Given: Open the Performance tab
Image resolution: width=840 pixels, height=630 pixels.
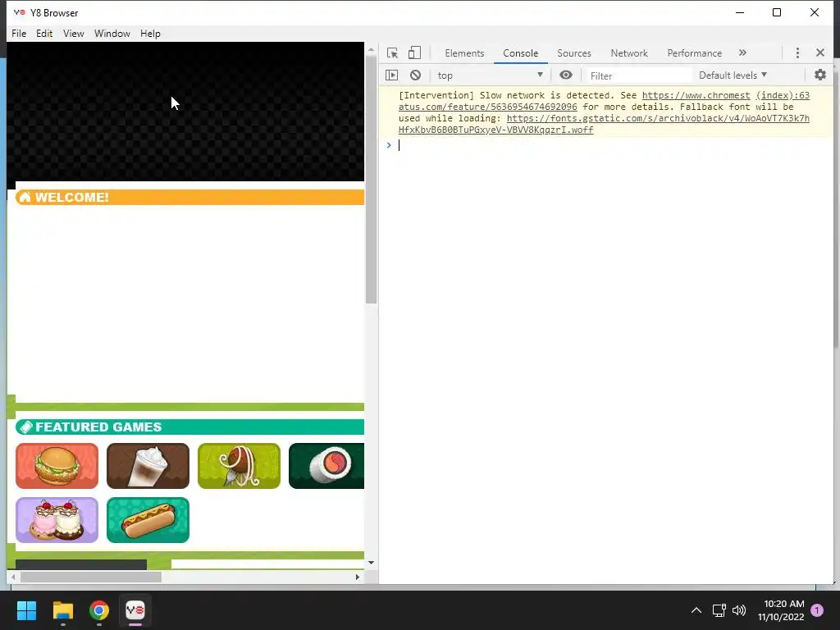Looking at the screenshot, I should (694, 53).
